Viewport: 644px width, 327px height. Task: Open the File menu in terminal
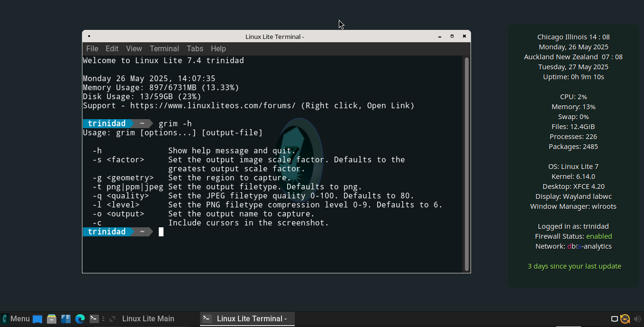92,48
